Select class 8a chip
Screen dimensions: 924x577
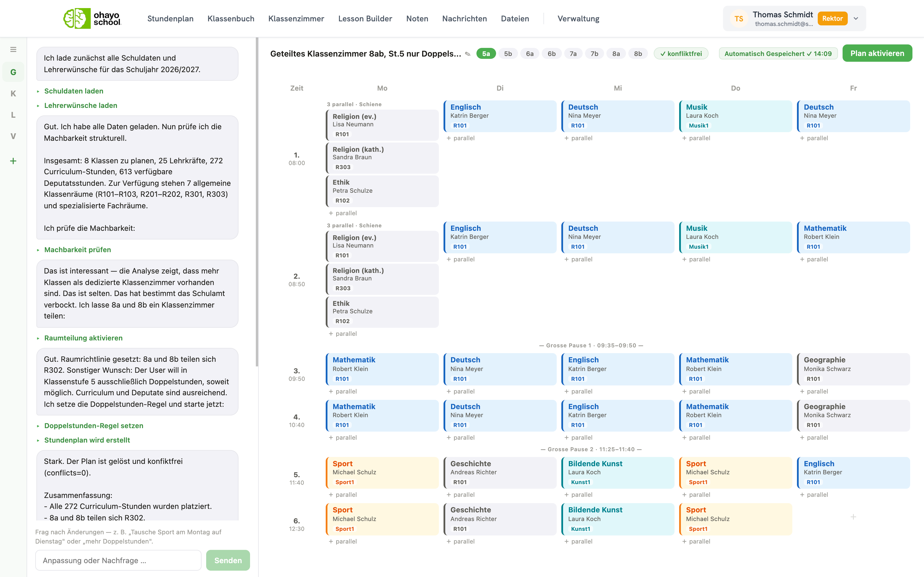pos(616,54)
